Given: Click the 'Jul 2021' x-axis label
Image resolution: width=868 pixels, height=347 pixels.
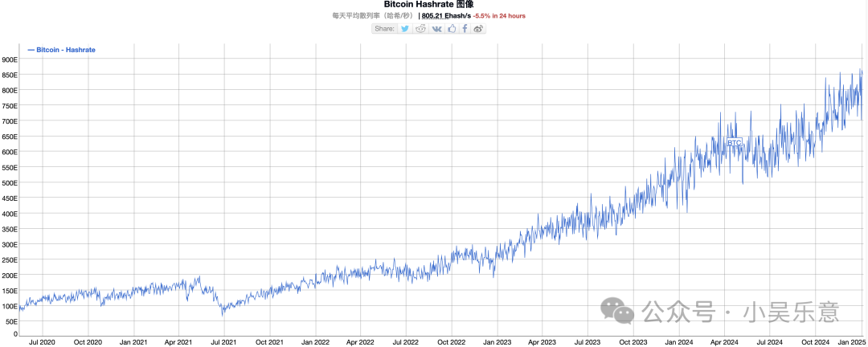Looking at the screenshot, I should 223,342.
